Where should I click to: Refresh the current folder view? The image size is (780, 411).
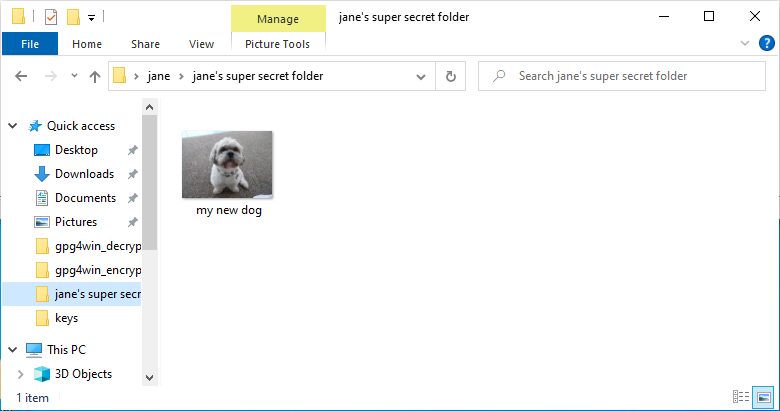point(451,76)
